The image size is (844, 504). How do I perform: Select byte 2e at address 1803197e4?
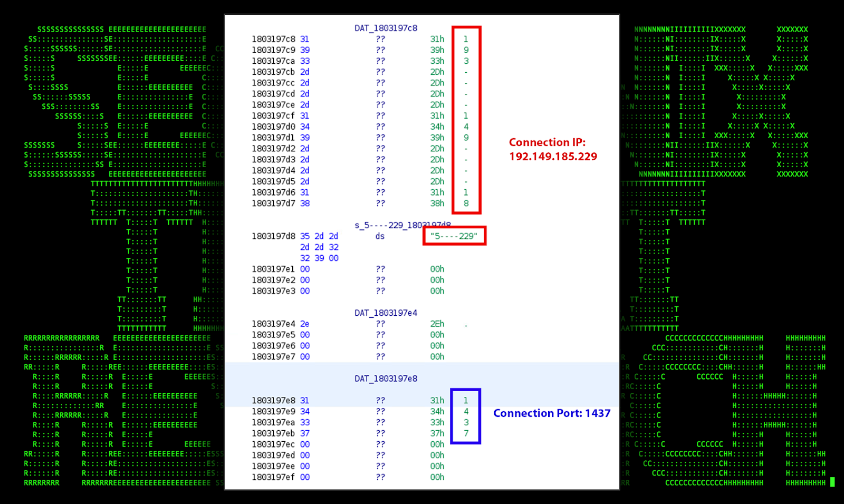tap(304, 324)
